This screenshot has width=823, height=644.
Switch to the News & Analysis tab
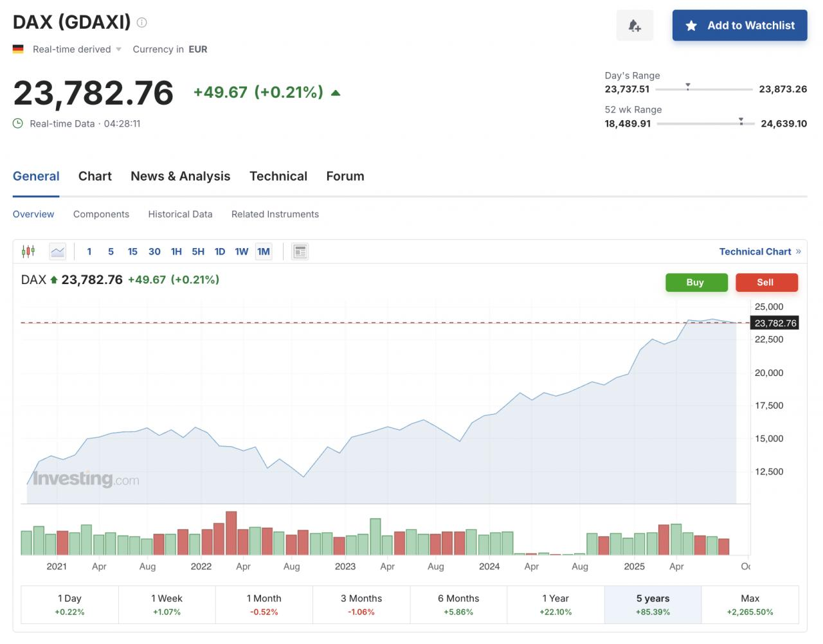[180, 176]
